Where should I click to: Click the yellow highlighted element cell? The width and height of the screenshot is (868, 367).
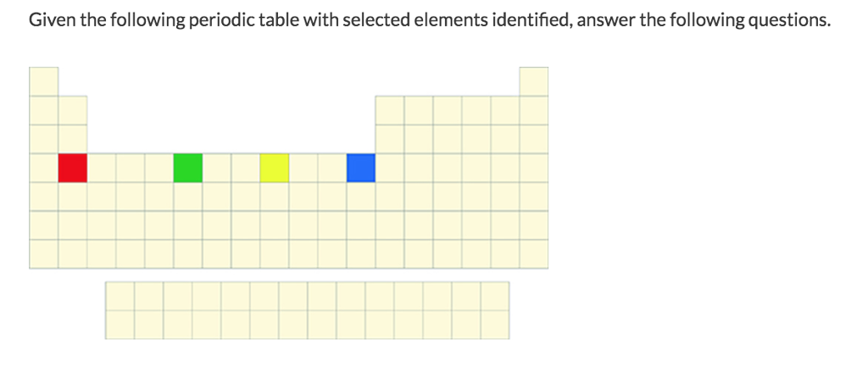275,168
